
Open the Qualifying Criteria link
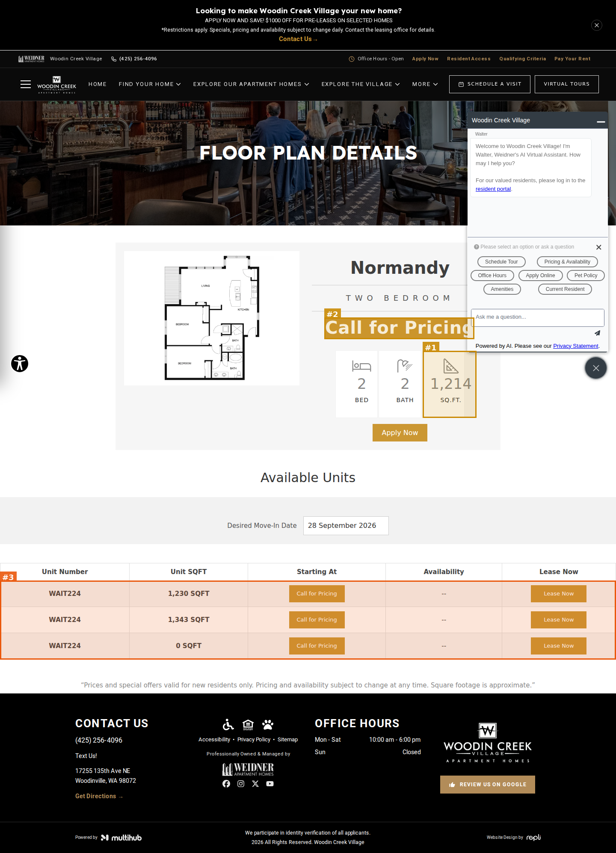[523, 59]
